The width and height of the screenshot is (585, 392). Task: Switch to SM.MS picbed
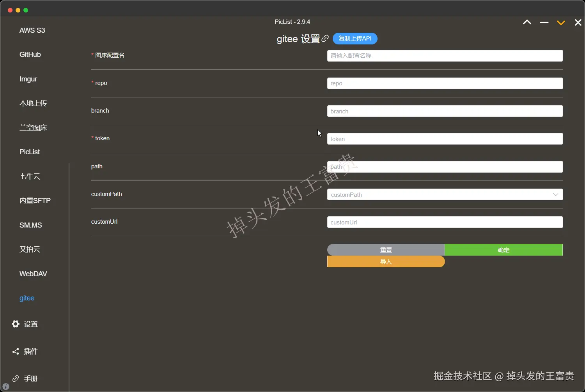coord(31,225)
